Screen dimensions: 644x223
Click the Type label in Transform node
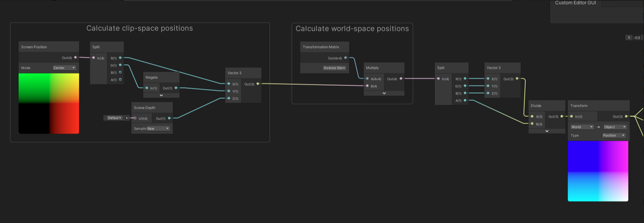point(575,135)
